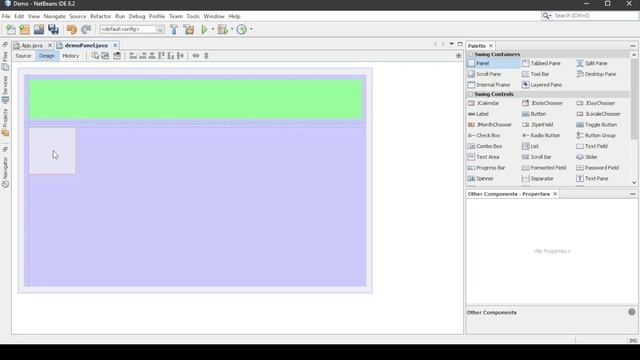Open the Projects sidebar window

click(x=5, y=122)
